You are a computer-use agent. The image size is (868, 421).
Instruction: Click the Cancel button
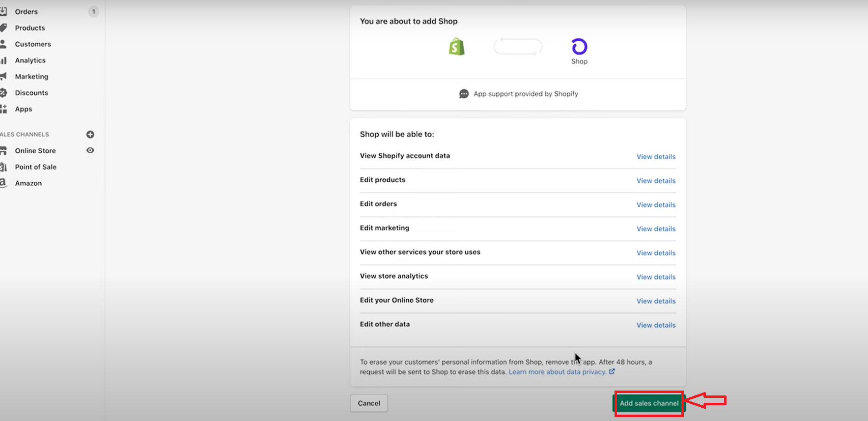point(369,403)
